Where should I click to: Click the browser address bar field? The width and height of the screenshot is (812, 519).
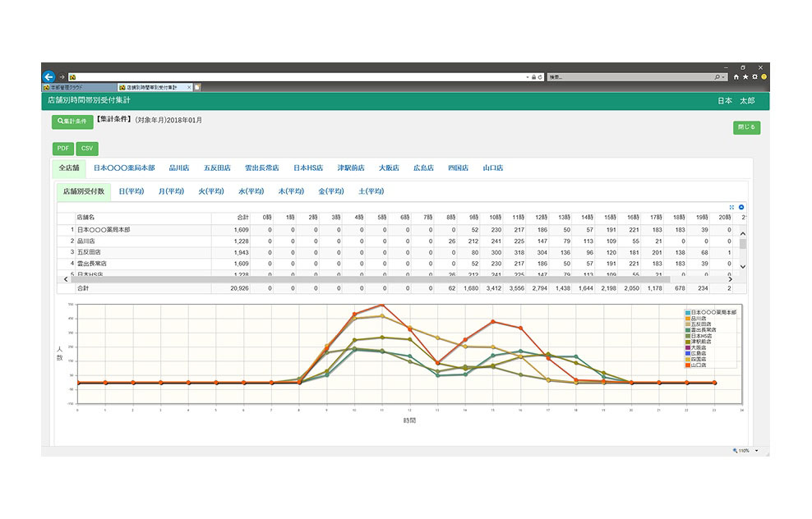click(x=296, y=76)
